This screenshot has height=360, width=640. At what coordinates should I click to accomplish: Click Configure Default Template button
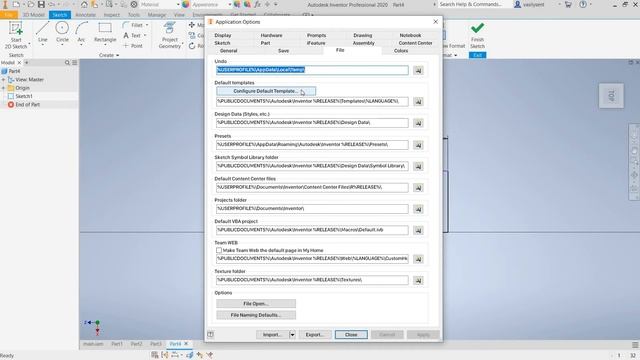266,91
